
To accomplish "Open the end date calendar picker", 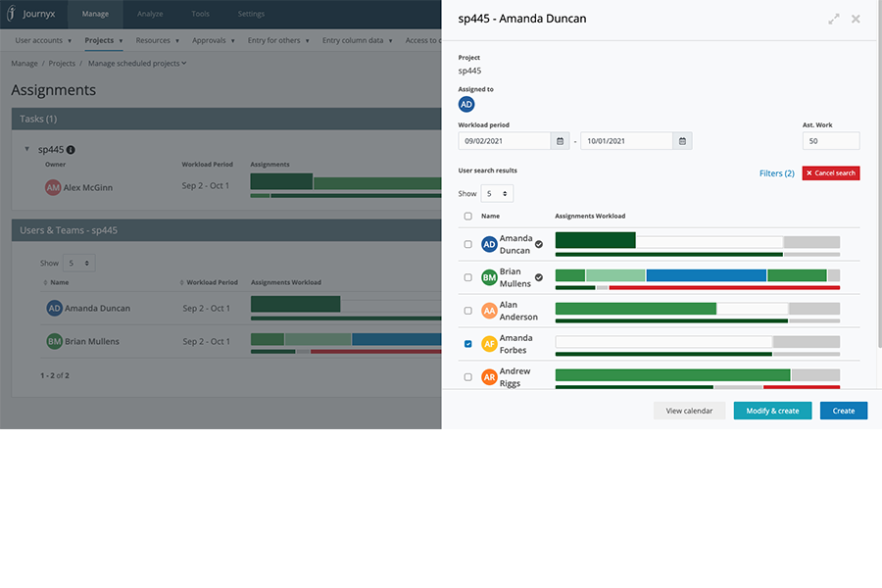I will 682,141.
